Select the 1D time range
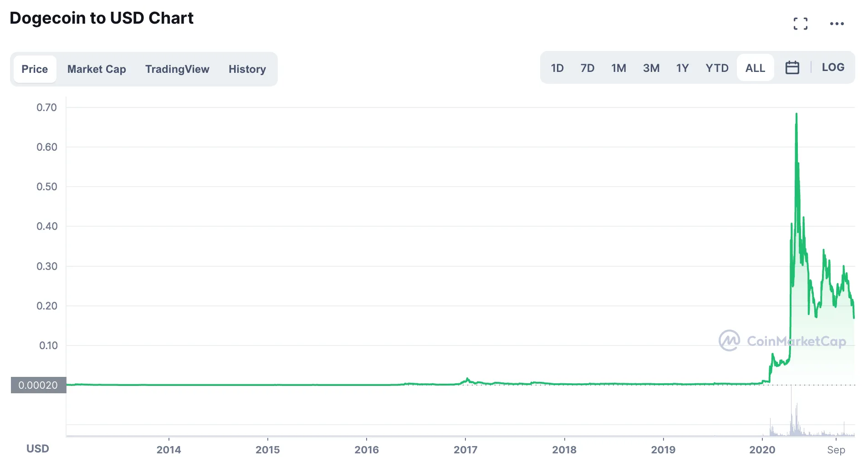868x457 pixels. tap(557, 68)
